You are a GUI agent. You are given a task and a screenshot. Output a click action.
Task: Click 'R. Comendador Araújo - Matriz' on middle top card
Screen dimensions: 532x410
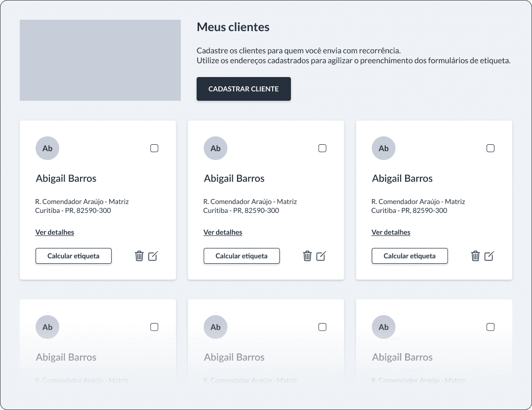[250, 202]
